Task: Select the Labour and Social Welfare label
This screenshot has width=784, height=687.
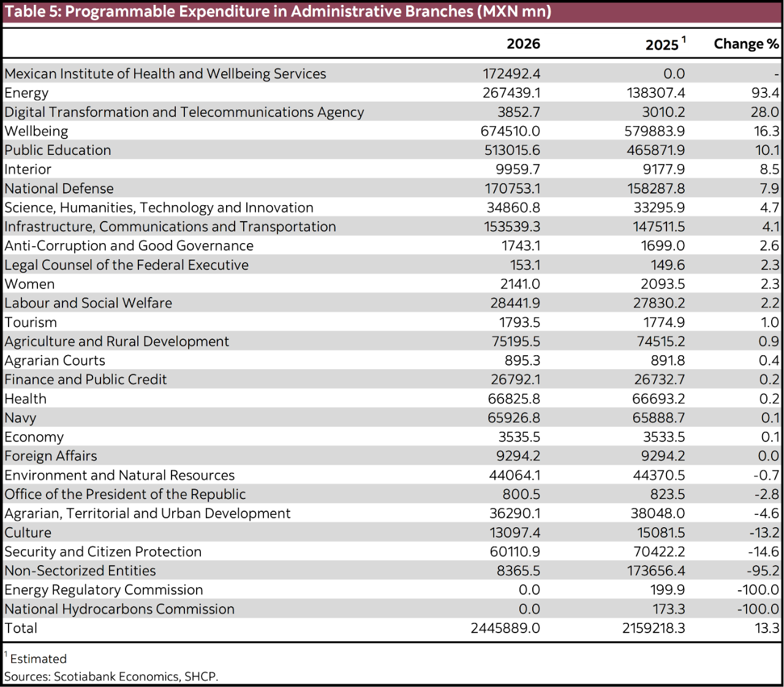Action: coord(88,302)
